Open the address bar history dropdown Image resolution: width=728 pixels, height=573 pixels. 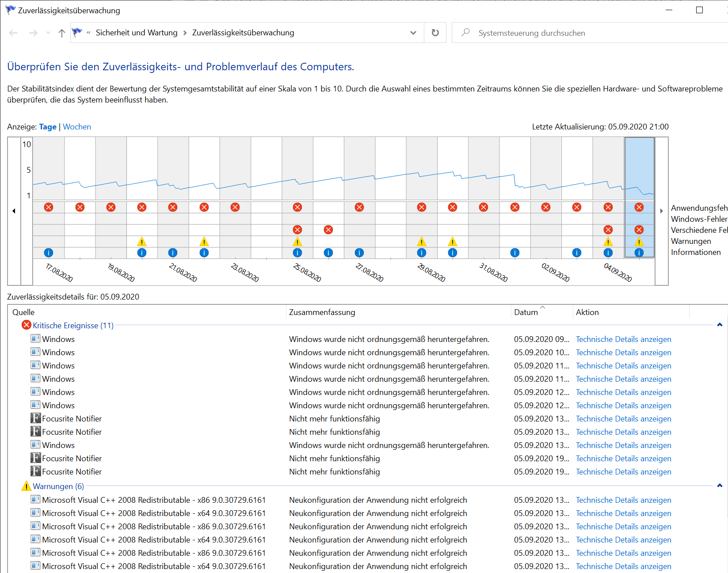413,33
